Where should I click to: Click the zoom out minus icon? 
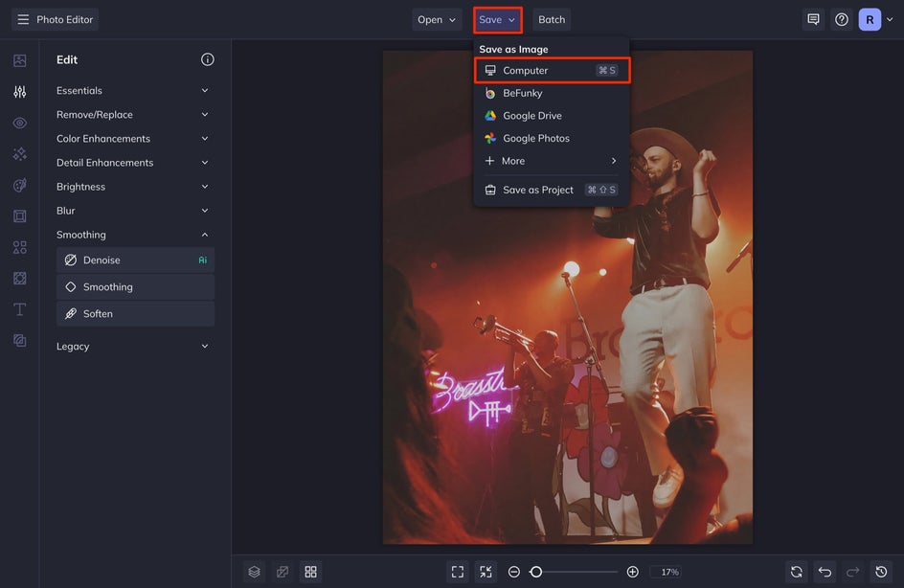click(x=514, y=572)
